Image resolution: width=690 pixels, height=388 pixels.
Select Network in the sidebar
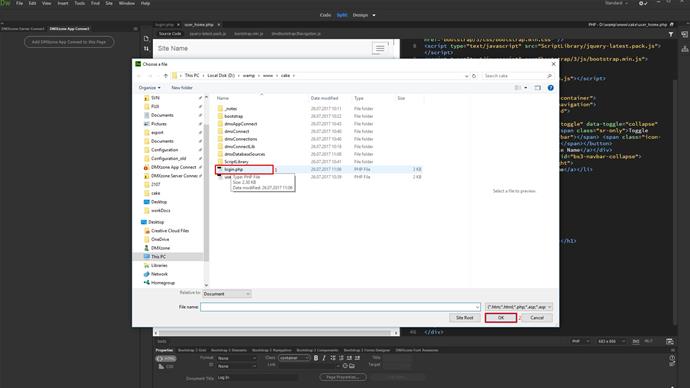(159, 274)
